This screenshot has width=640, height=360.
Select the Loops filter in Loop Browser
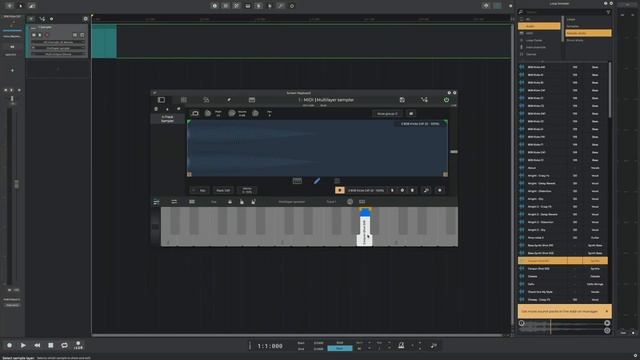coord(588,19)
